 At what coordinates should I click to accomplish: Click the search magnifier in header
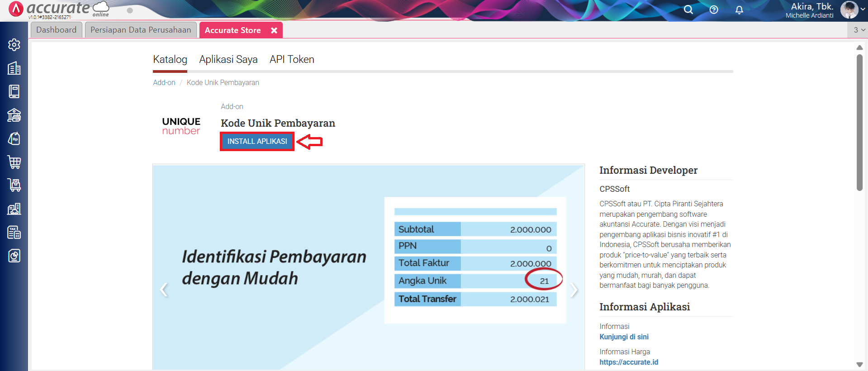[x=688, y=10]
